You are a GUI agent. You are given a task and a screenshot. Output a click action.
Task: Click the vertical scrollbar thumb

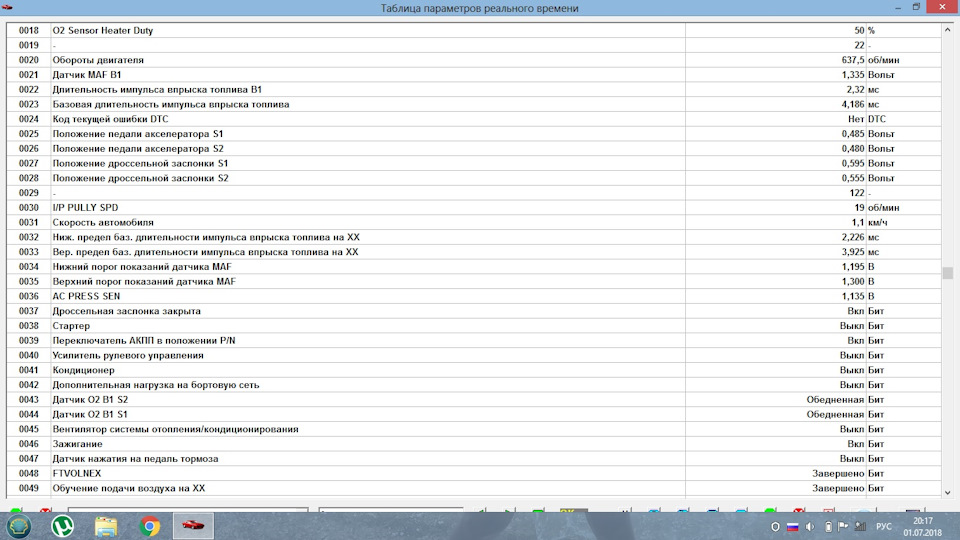(x=947, y=273)
